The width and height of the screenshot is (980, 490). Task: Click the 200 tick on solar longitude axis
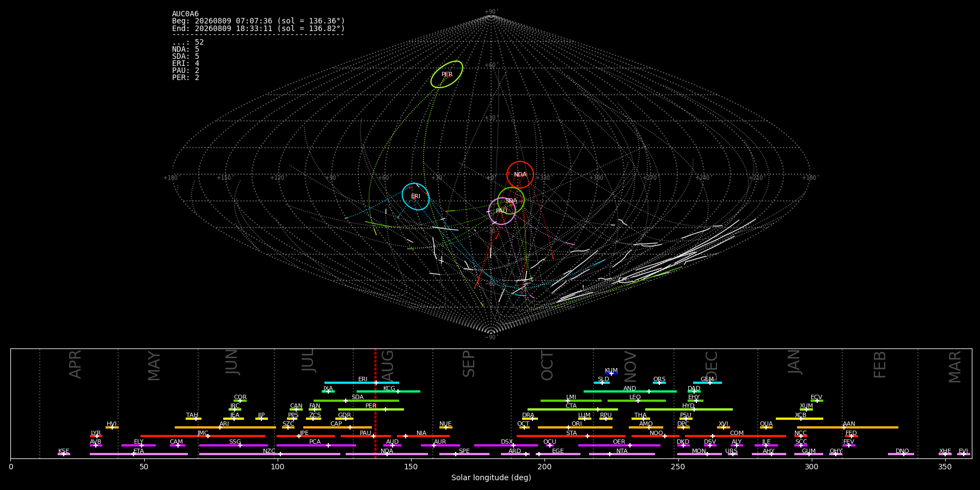click(x=544, y=467)
